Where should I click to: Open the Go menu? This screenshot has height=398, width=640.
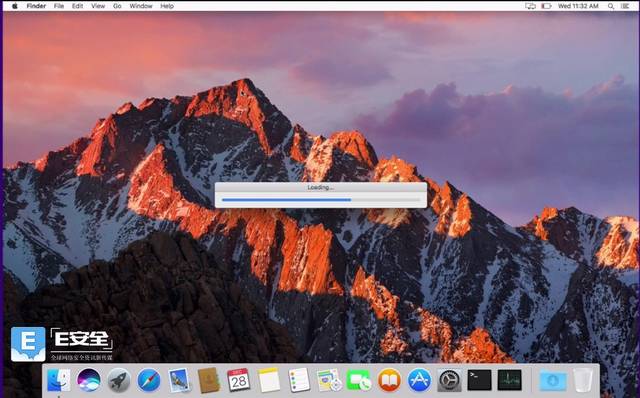click(117, 6)
